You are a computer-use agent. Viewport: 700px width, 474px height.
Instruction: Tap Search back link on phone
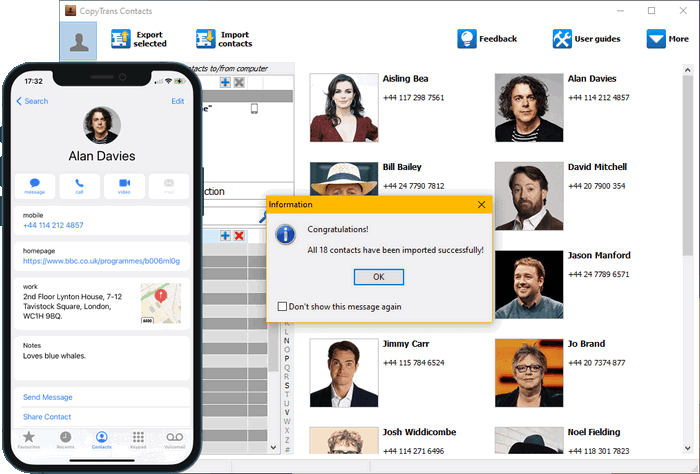tap(32, 101)
